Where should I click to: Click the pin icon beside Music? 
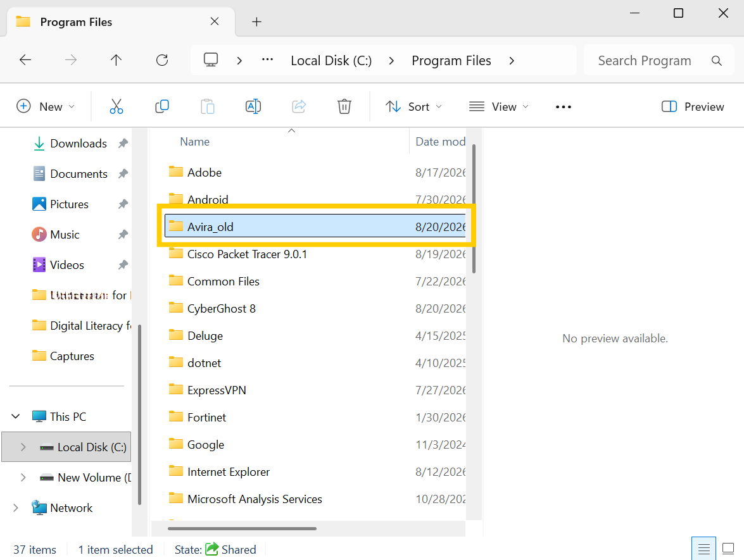tap(123, 234)
